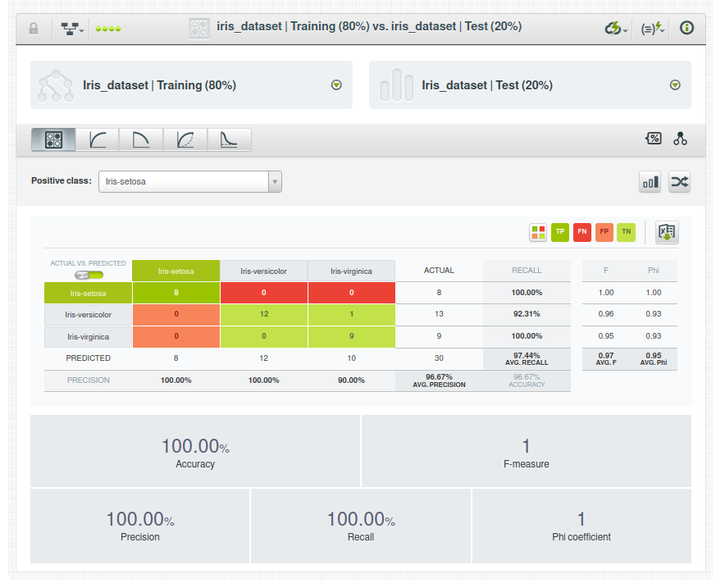This screenshot has width=716, height=588.
Task: Open the scripting lightning-bolt menu
Action: [x=653, y=28]
